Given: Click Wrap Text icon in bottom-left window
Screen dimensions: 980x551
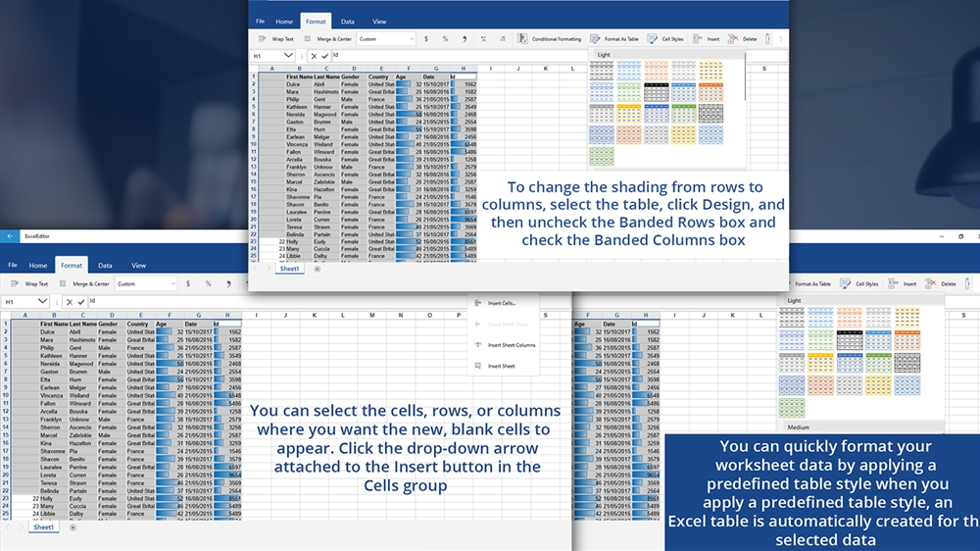Looking at the screenshot, I should pyautogui.click(x=15, y=284).
